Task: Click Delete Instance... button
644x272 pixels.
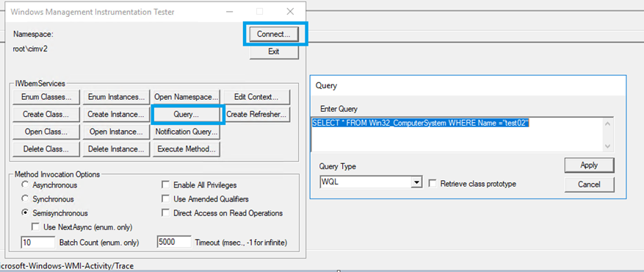Action: coord(116,149)
